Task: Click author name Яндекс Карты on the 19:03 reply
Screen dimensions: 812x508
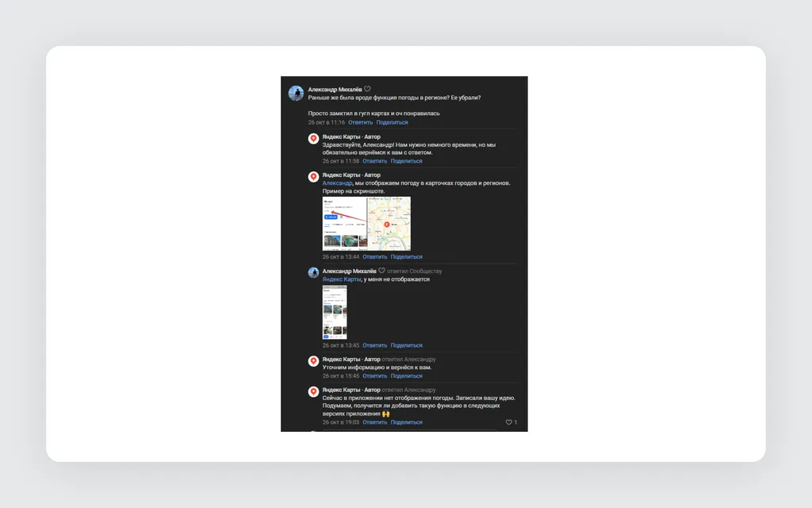Action: (x=341, y=389)
